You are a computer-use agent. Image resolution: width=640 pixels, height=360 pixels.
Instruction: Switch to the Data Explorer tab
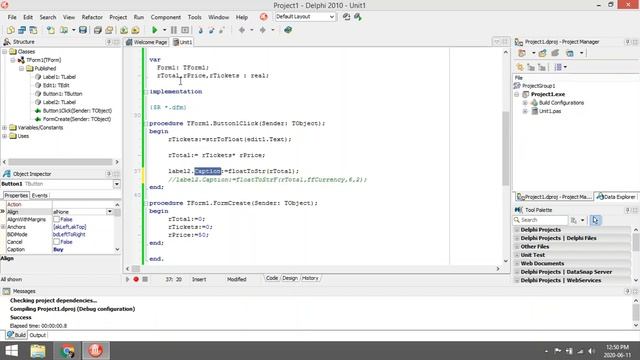(x=616, y=197)
